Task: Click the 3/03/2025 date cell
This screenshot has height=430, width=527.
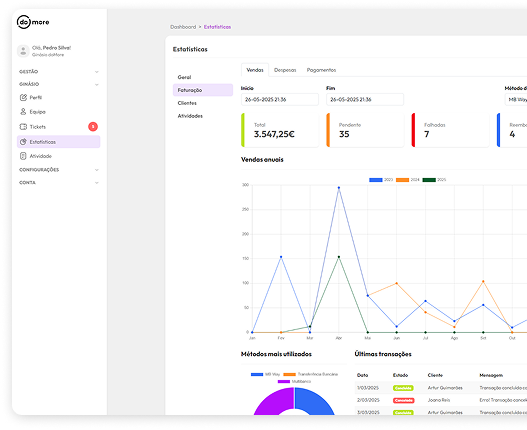Action: (x=368, y=413)
